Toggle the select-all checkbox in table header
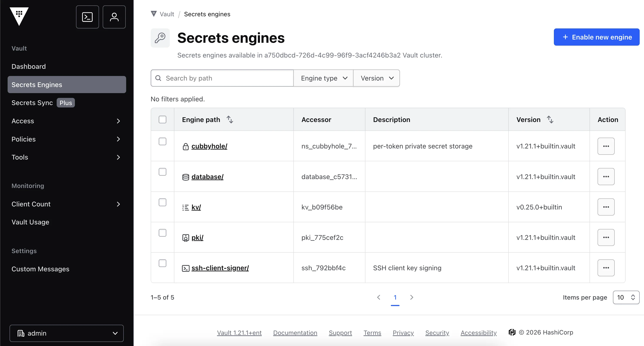Viewport: 644px width, 346px height. (162, 120)
